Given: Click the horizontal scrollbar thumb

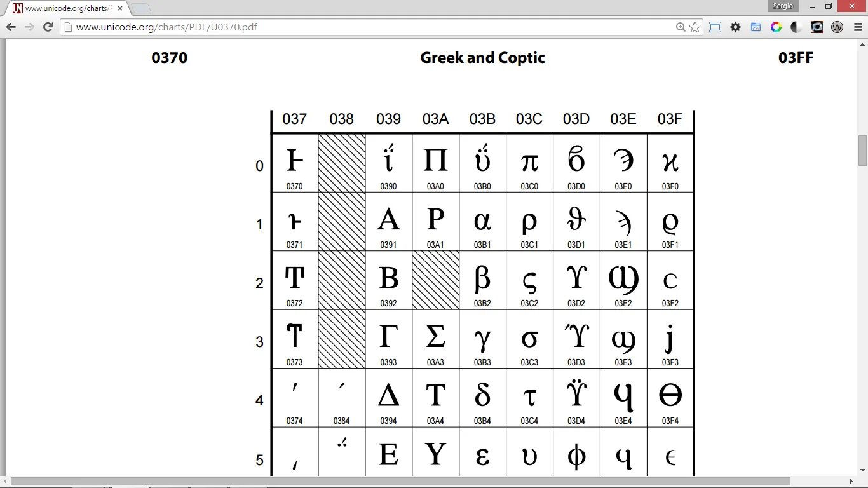Looking at the screenshot, I should [400, 482].
